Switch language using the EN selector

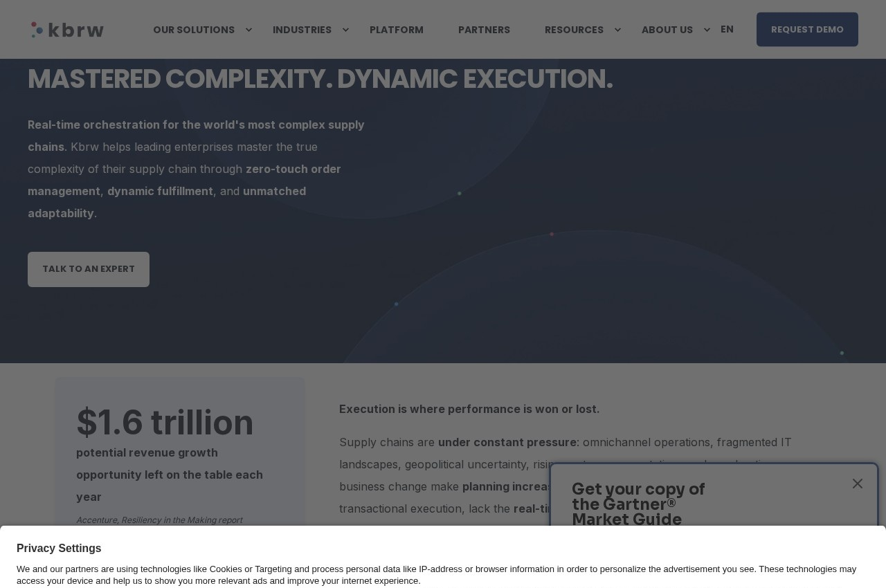coord(727,29)
